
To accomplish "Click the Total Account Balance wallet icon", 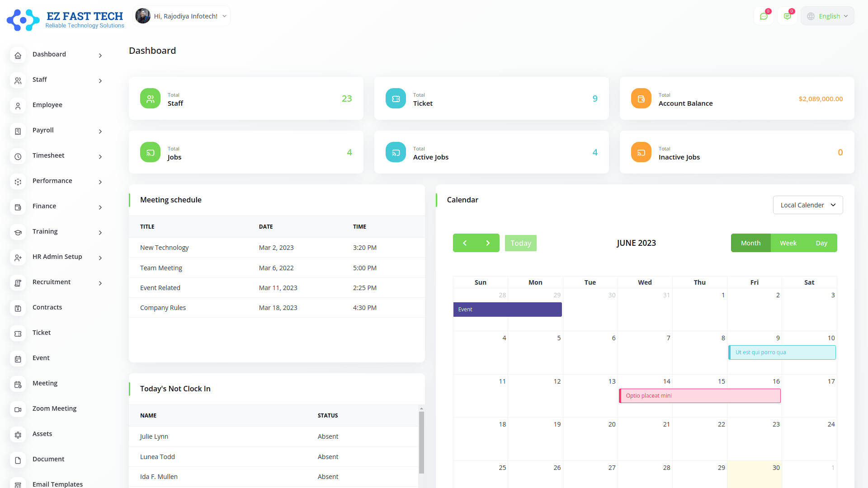I will click(x=641, y=99).
